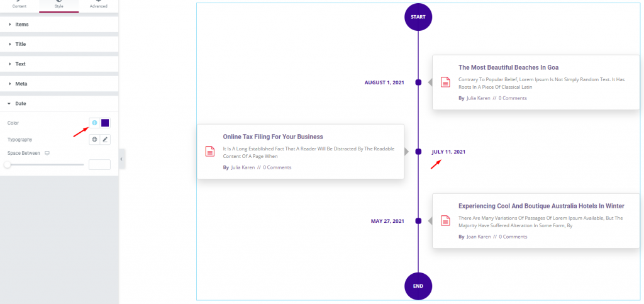The height and width of the screenshot is (304, 644).
Task: Click the Space Between slider handle
Action: coord(8,165)
